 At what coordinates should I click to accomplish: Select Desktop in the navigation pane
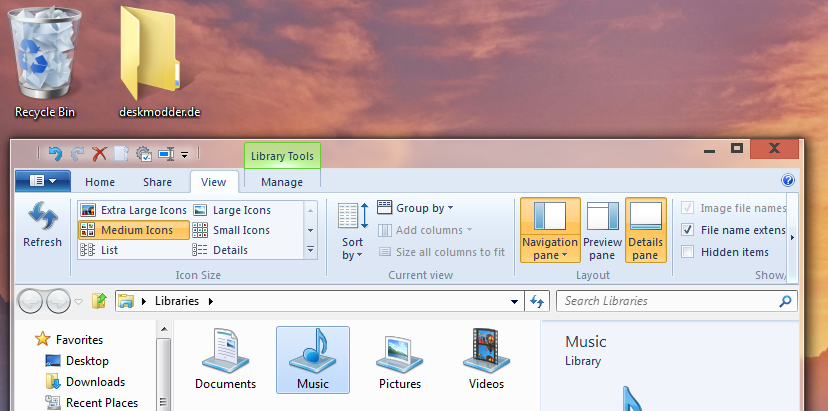click(77, 361)
